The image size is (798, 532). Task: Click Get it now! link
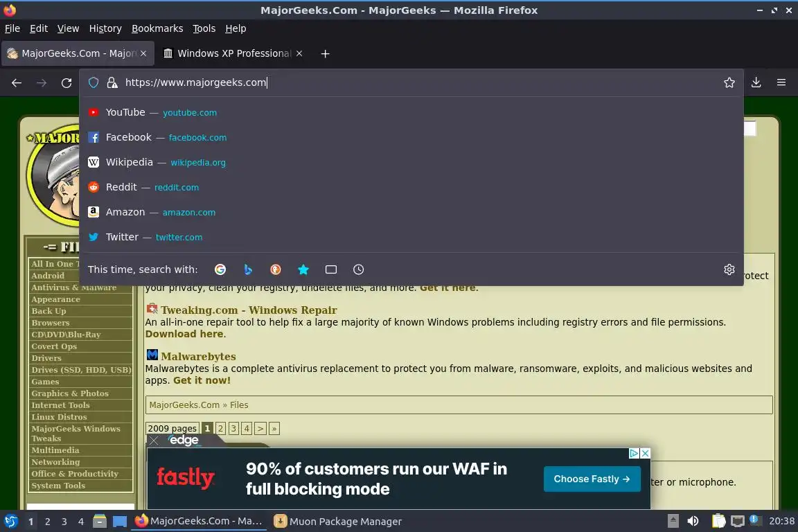click(x=202, y=380)
